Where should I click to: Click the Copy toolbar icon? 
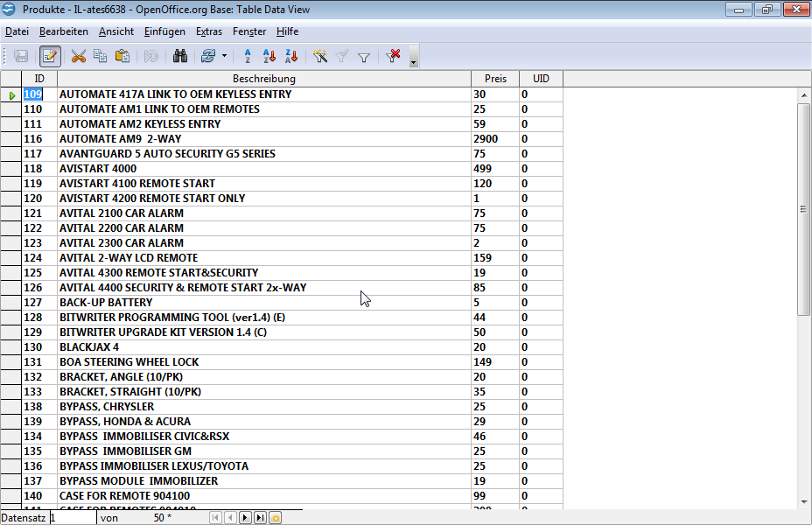(100, 56)
